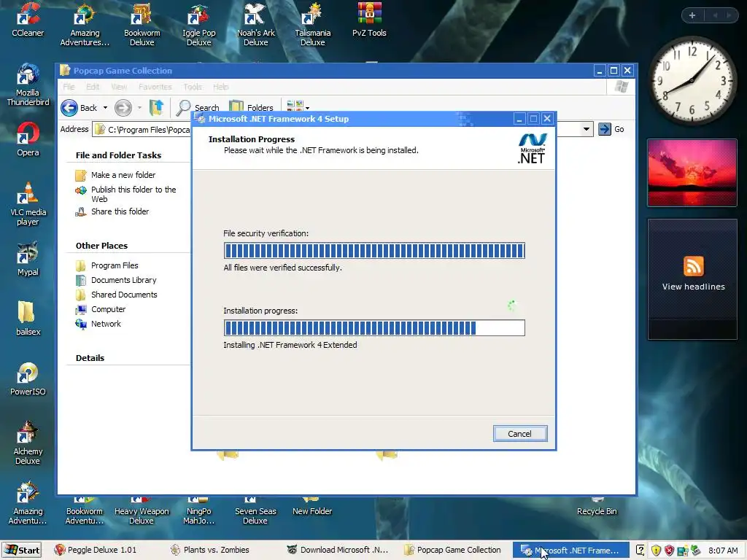747x560 pixels.
Task: Launch Mozilla Thunderbird from desktop
Action: [28, 85]
